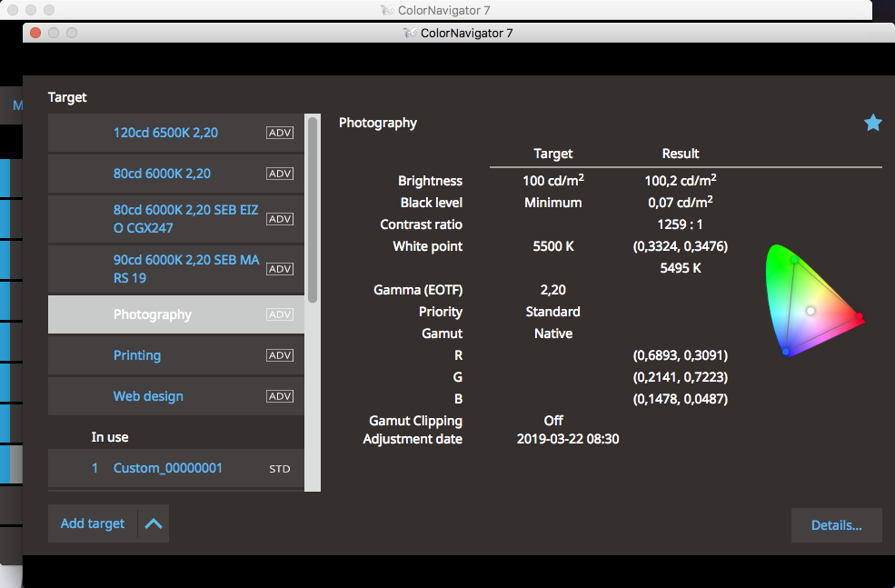The height and width of the screenshot is (588, 895).
Task: Click the Gamut Native value
Action: 553,334
